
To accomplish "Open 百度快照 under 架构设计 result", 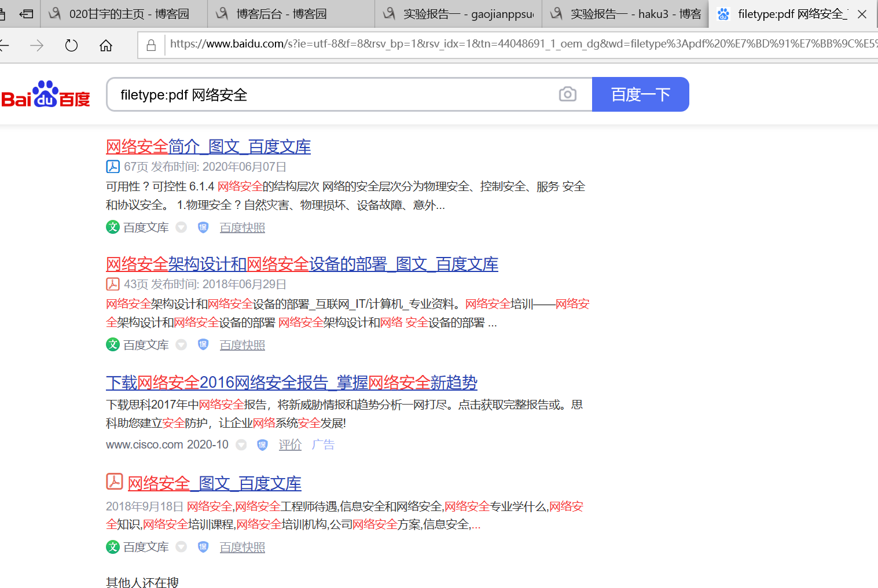I will [243, 345].
